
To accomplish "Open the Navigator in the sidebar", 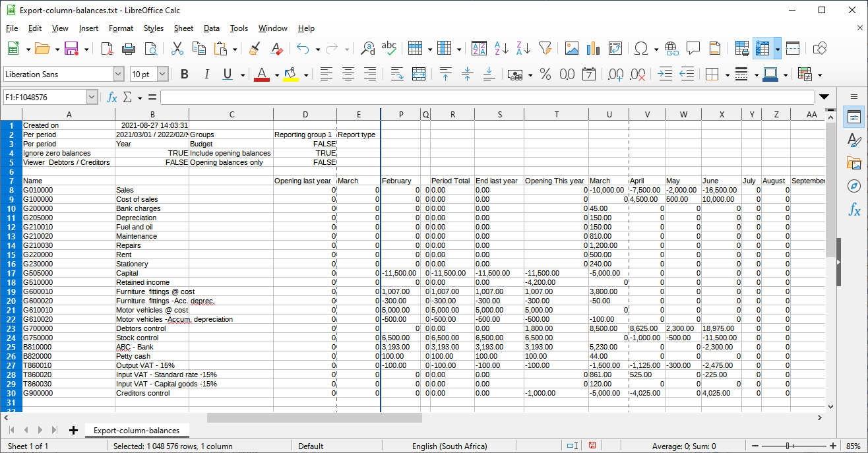I will tap(853, 186).
